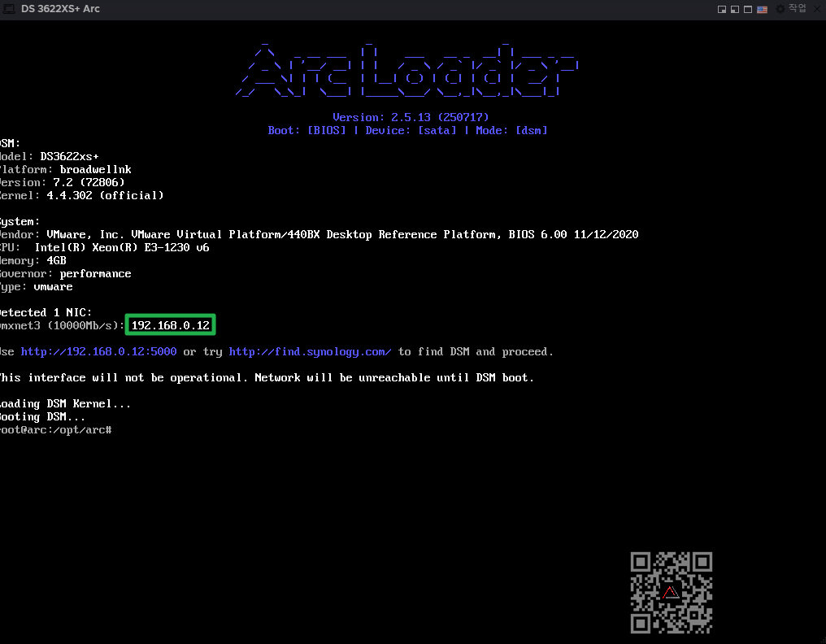
Task: Click the red triangle logo inside QR code
Action: (x=671, y=592)
